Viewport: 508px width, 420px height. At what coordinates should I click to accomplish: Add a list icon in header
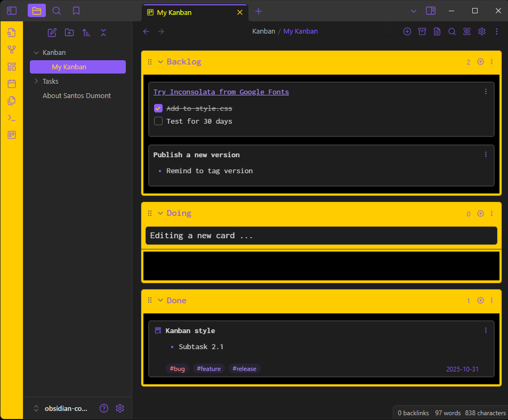point(407,31)
